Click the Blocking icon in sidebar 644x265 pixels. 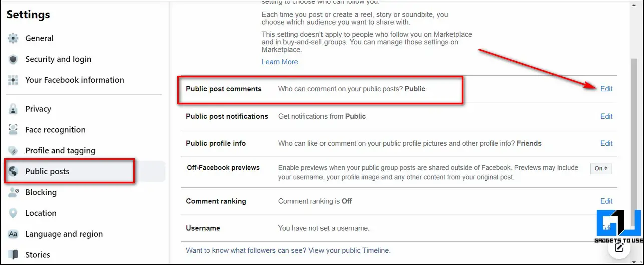click(x=13, y=192)
